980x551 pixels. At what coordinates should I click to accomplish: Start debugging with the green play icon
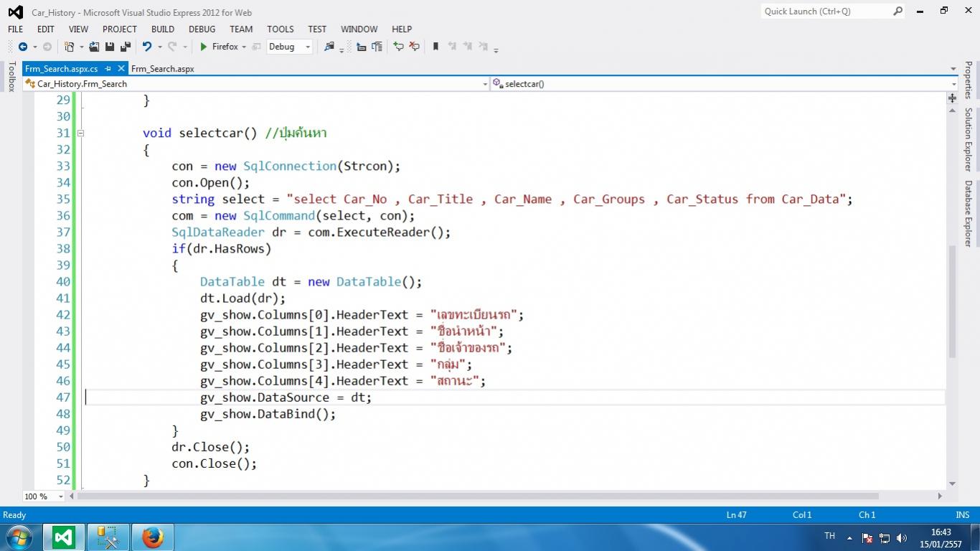coord(204,47)
